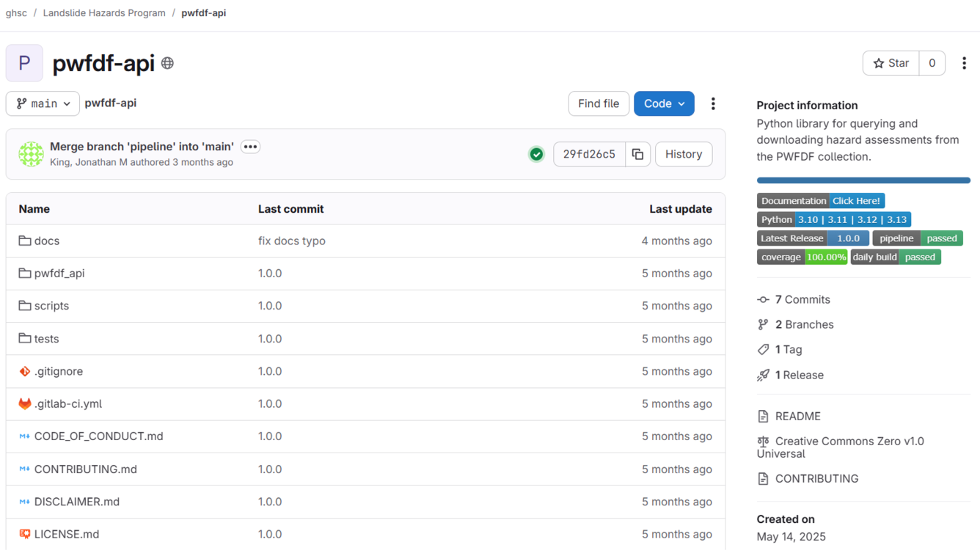Open the DISCLAIMER.md file
This screenshot has height=553, width=980.
coord(77,502)
